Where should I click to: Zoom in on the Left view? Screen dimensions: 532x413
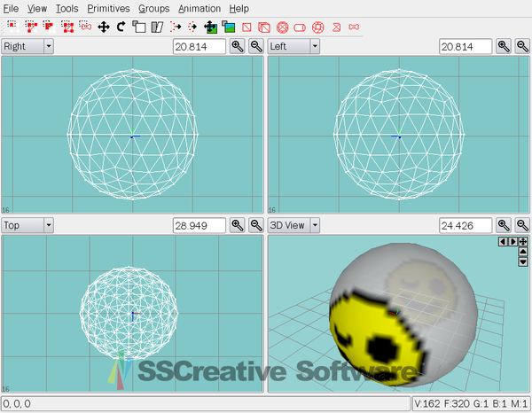(504, 46)
